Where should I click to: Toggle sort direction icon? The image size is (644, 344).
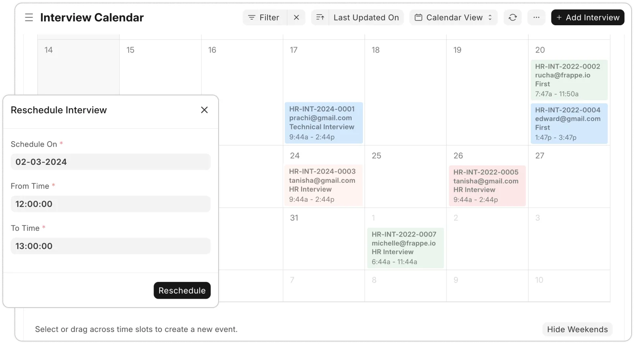pyautogui.click(x=320, y=18)
